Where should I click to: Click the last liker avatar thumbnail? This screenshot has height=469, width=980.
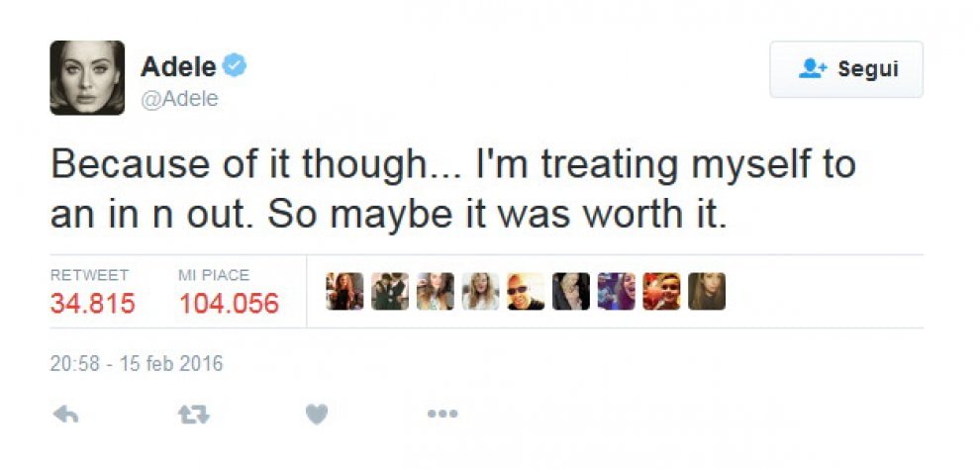pyautogui.click(x=707, y=291)
